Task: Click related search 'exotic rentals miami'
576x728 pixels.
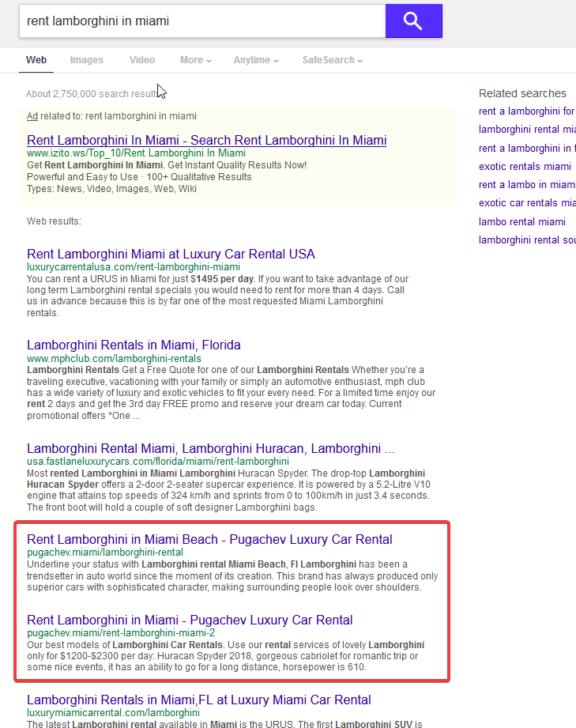Action: pos(525,166)
